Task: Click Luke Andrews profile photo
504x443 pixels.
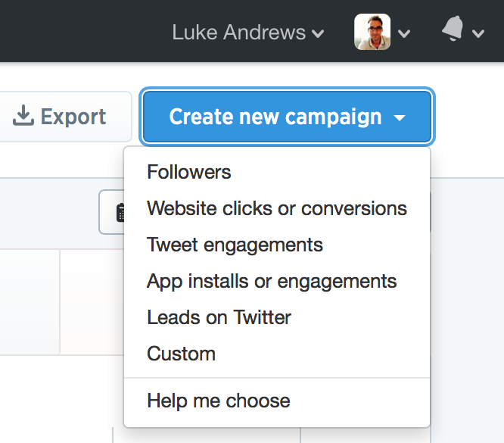Action: (372, 32)
